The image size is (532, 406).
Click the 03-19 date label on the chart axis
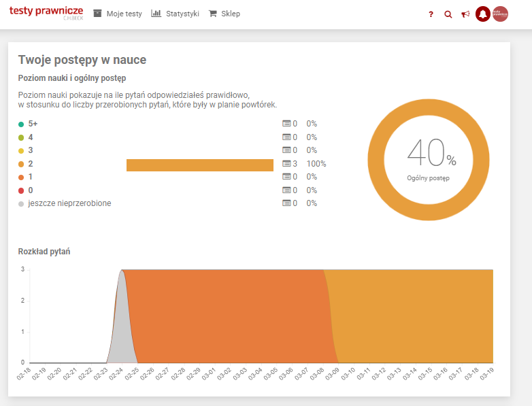487,373
